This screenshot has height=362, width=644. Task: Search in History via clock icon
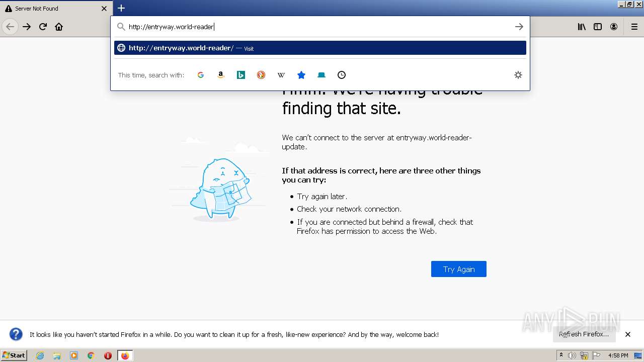pos(342,75)
